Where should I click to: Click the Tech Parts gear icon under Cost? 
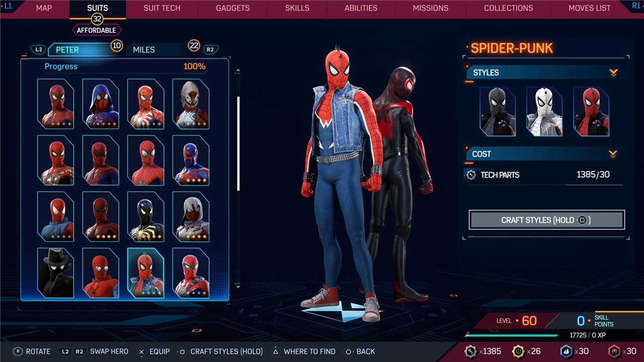point(471,175)
